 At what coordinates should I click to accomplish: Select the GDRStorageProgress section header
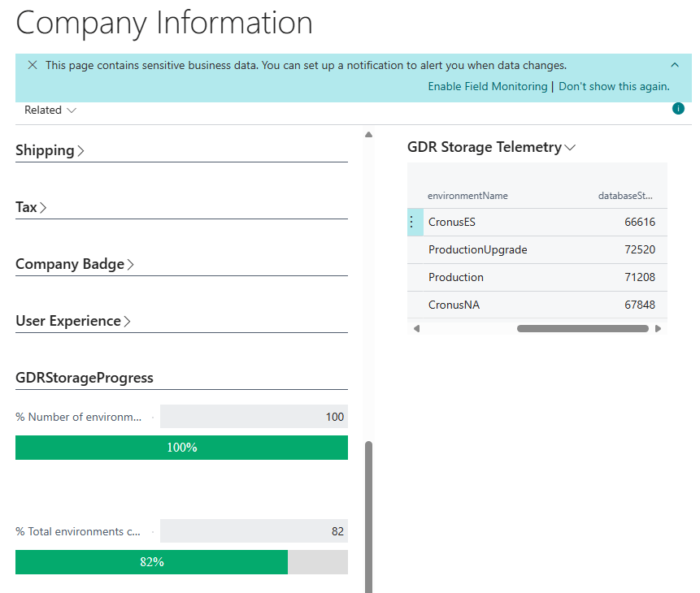85,378
